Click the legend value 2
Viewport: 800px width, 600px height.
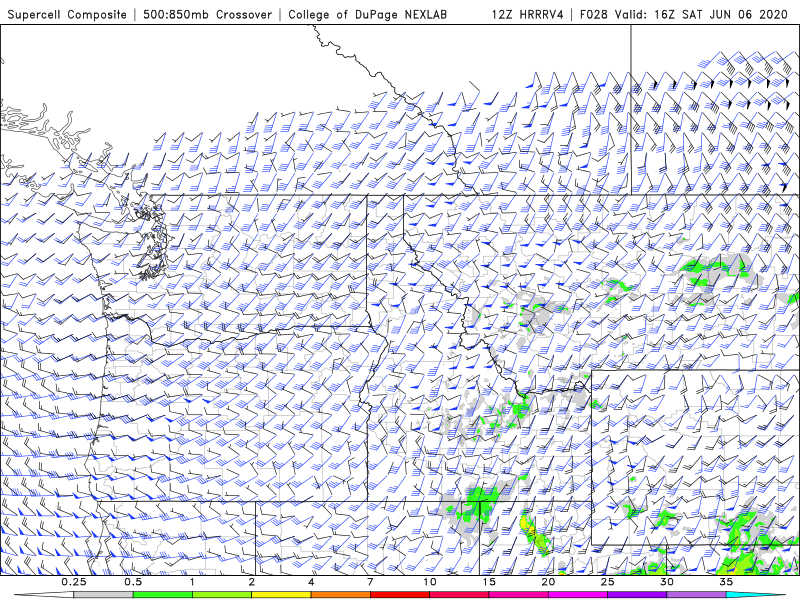pos(252,582)
